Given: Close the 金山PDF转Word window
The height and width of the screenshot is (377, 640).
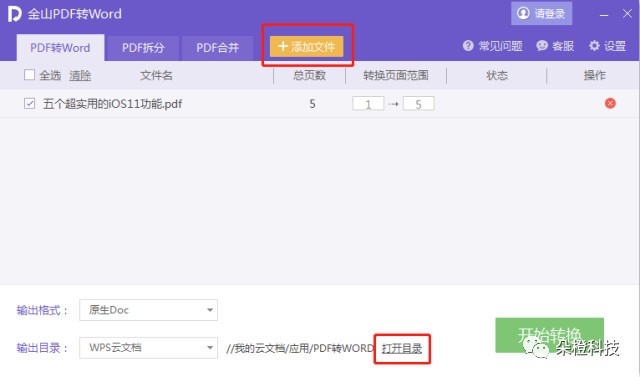Looking at the screenshot, I should (627, 14).
